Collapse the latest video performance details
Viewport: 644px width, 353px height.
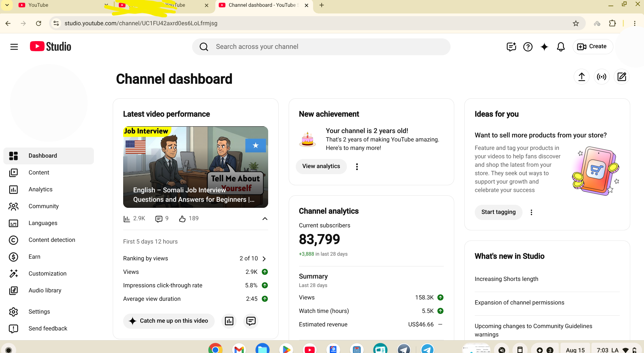tap(265, 219)
